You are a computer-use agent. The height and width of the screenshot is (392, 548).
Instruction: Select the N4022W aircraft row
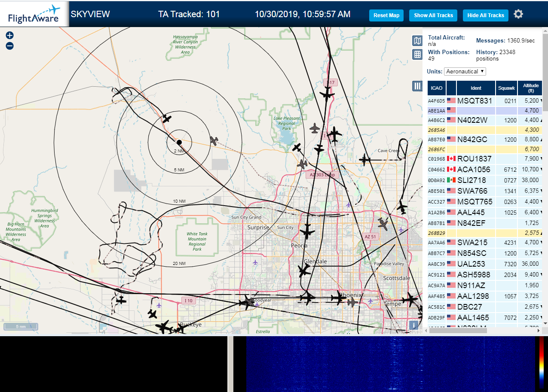[x=485, y=120]
